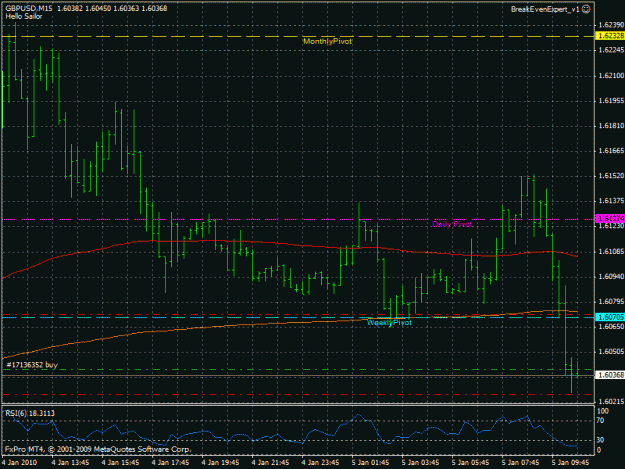Click the 4 Jan 23:45 time label
The height and width of the screenshot is (469, 625).
tap(320, 463)
